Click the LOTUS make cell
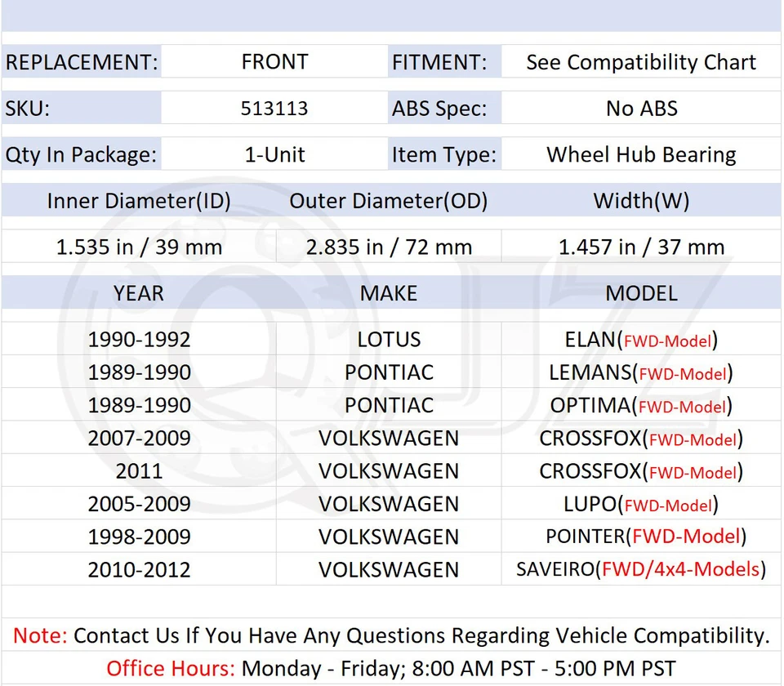The width and height of the screenshot is (784, 686). [x=389, y=340]
